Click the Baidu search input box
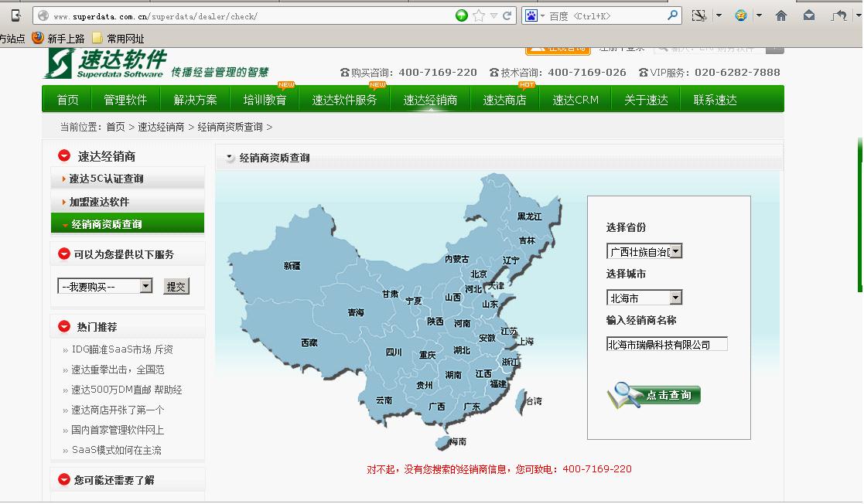The width and height of the screenshot is (864, 504). coord(606,16)
